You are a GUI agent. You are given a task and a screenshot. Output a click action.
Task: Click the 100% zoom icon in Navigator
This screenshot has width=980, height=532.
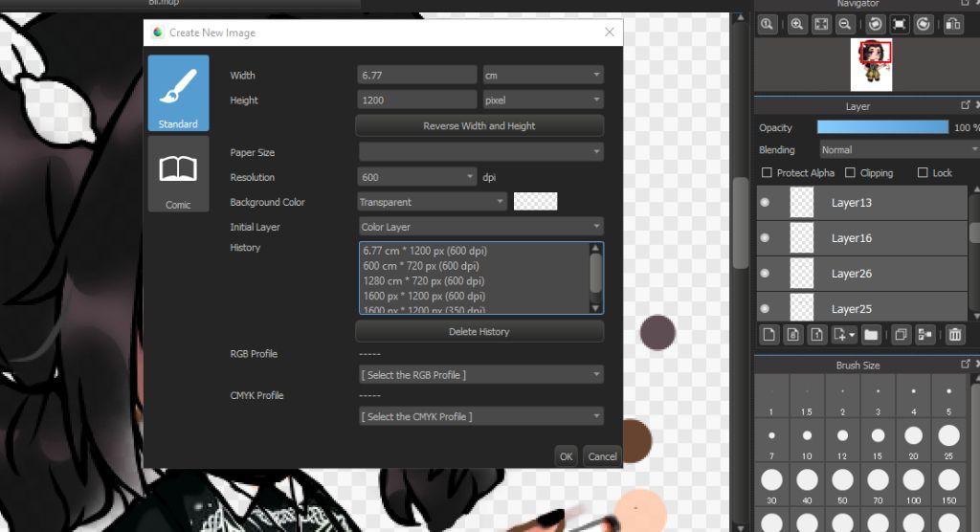tap(767, 24)
